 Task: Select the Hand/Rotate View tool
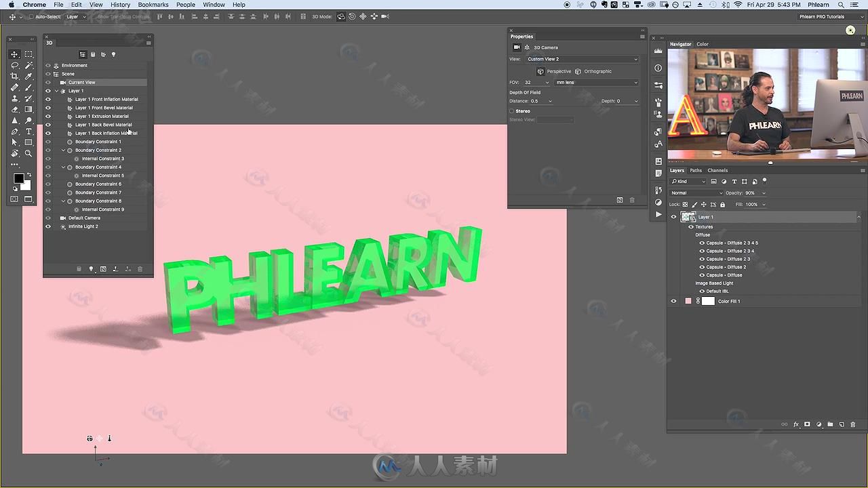click(14, 153)
